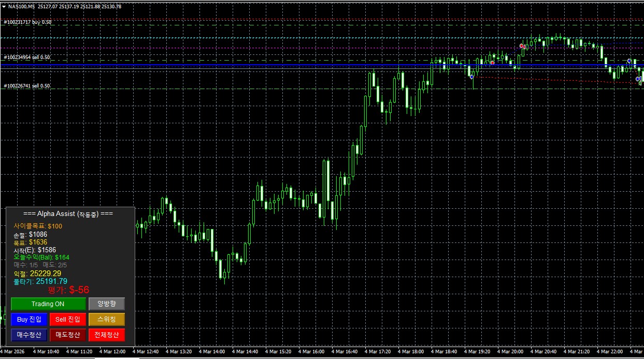
Task: Toggle the gray 양방향 mode button
Action: 106,304
